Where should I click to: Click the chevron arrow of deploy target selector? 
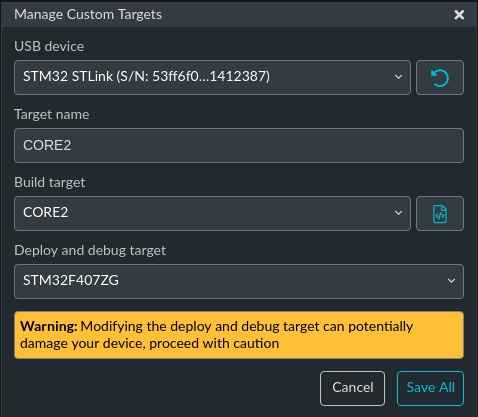point(451,281)
